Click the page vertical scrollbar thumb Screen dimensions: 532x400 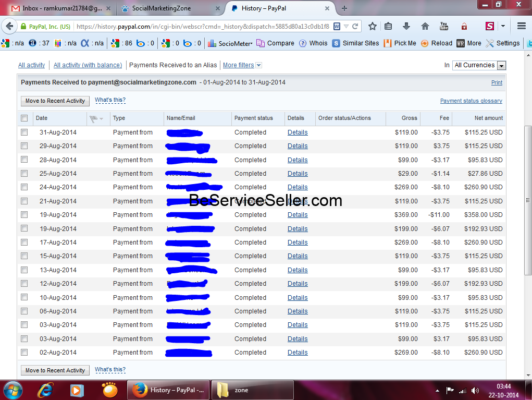click(x=528, y=200)
